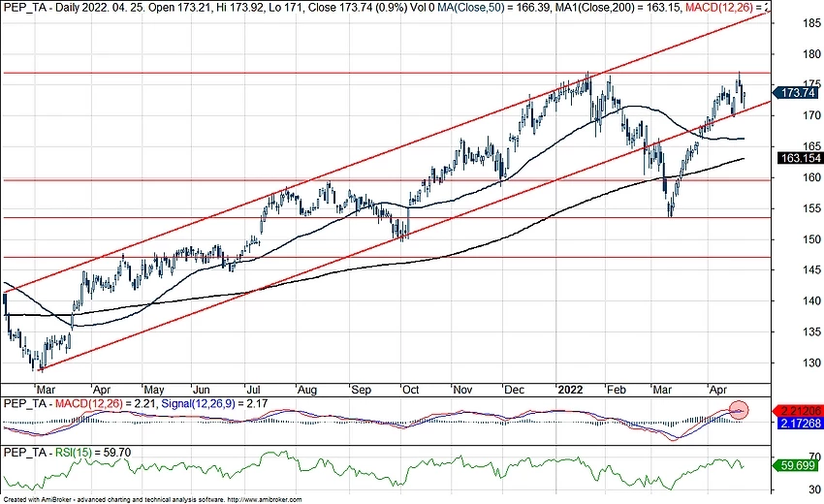Click the Close 173.74 (0.9%) header text

pyautogui.click(x=357, y=8)
